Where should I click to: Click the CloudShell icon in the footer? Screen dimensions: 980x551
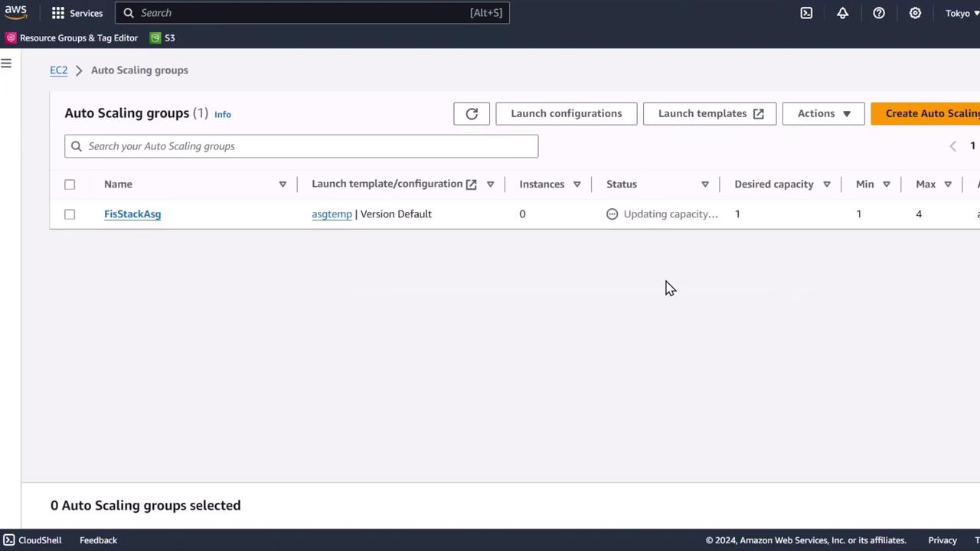click(x=9, y=540)
